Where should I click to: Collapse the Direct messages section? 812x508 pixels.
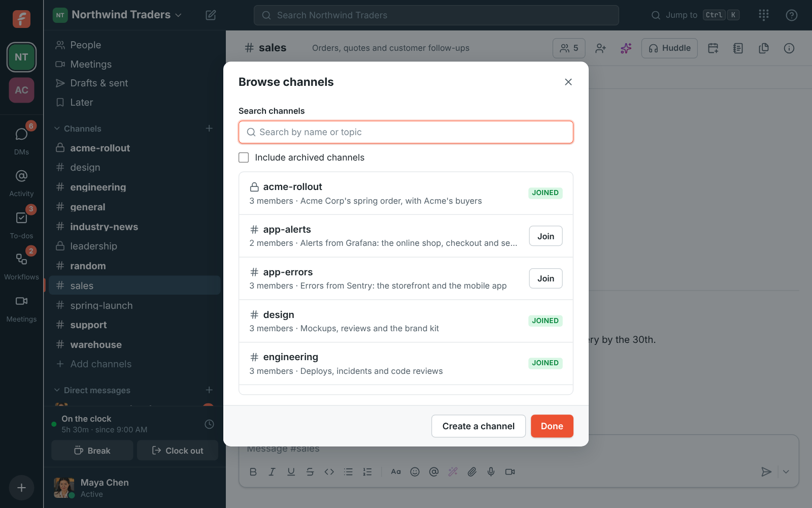click(x=57, y=390)
